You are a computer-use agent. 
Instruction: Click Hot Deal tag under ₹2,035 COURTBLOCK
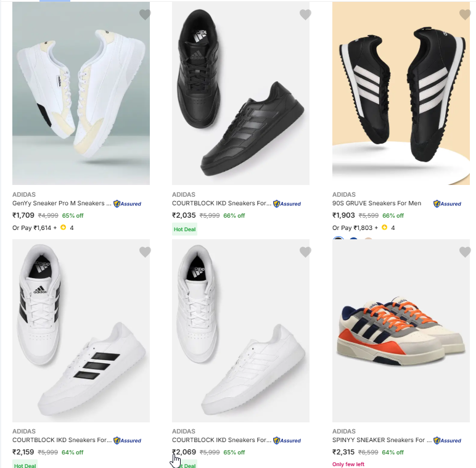tap(184, 229)
